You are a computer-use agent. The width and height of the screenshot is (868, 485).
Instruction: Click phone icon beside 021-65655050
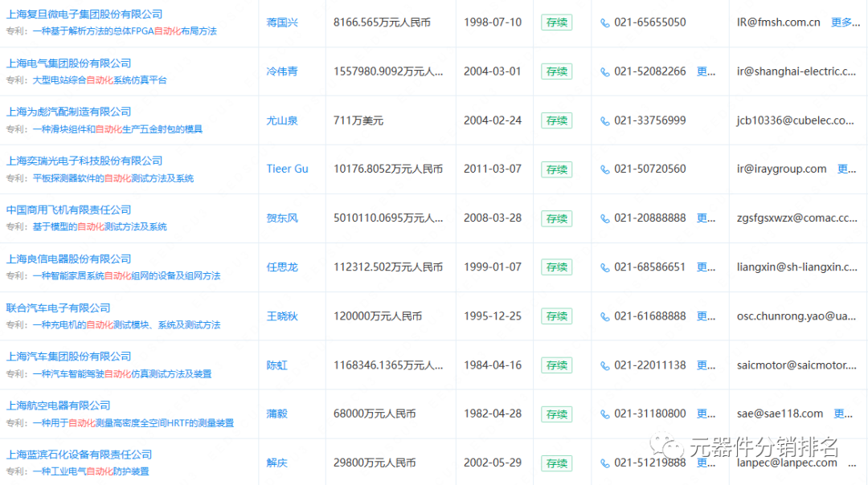click(605, 22)
